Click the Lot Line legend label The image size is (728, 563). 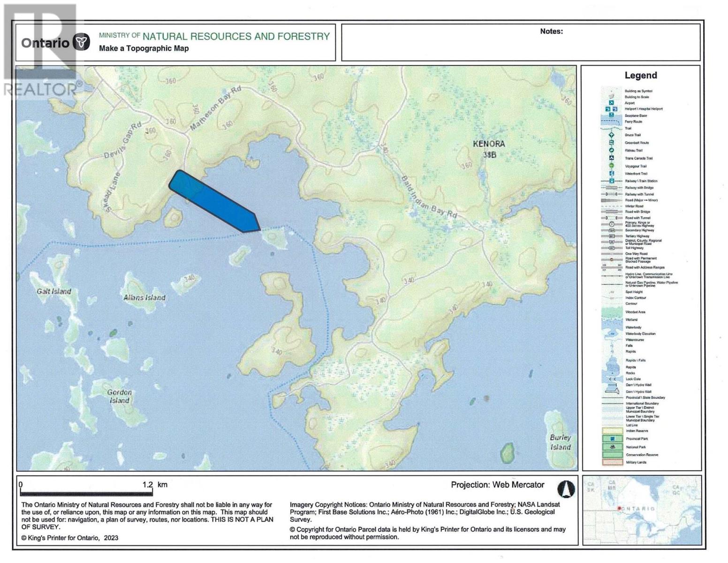tap(631, 425)
